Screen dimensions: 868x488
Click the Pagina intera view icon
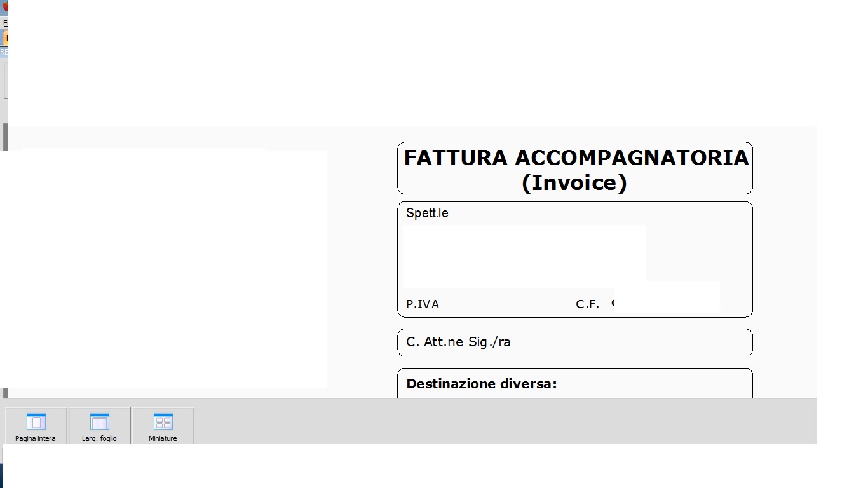[36, 426]
